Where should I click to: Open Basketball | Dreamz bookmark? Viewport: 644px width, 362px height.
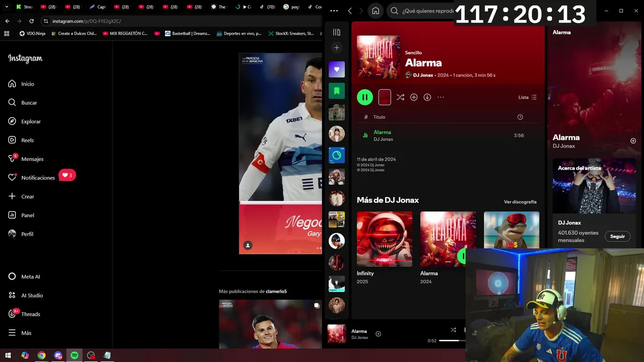point(188,34)
